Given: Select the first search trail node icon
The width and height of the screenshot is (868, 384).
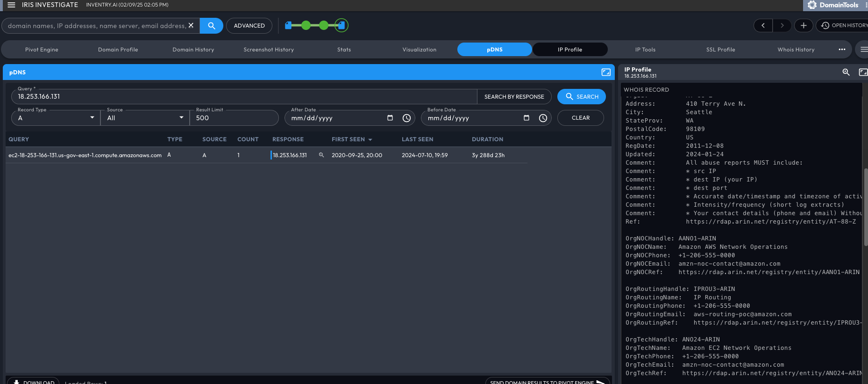Looking at the screenshot, I should pos(288,25).
